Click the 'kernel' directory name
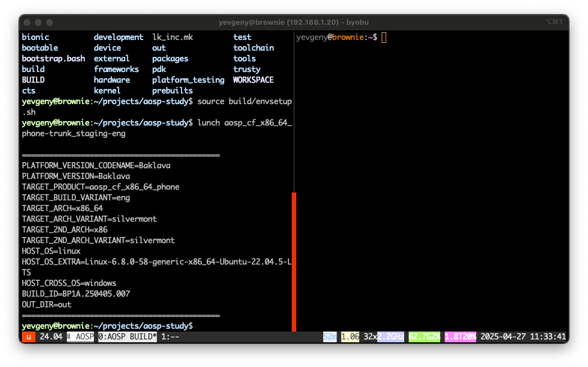 point(107,91)
